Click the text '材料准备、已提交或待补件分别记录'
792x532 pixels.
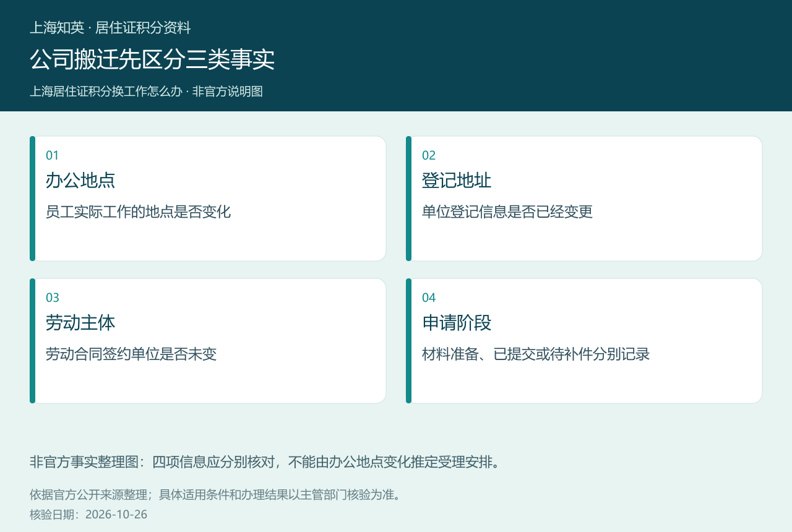click(536, 354)
